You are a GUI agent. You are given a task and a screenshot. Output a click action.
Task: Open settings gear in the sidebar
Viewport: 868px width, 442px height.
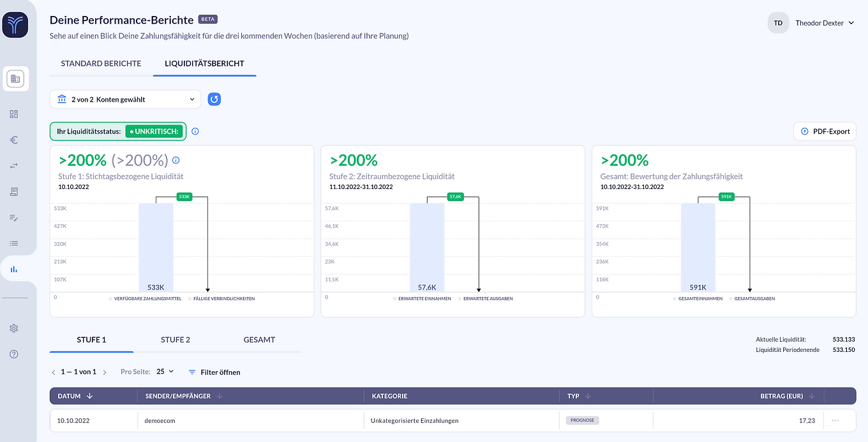click(14, 328)
